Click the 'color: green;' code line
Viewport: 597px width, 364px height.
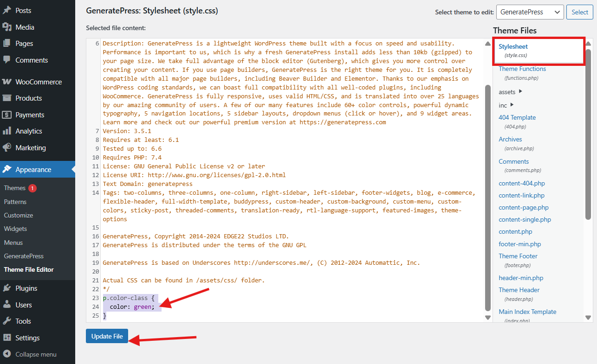click(x=132, y=307)
